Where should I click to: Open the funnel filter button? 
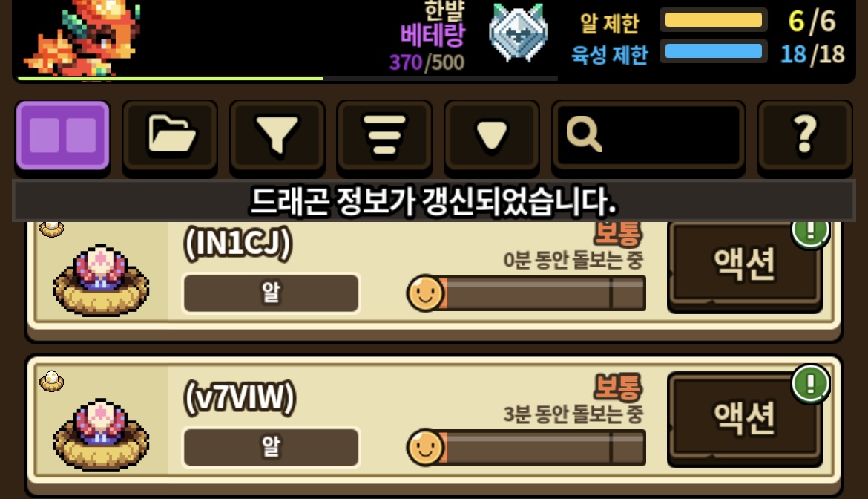[x=277, y=136]
